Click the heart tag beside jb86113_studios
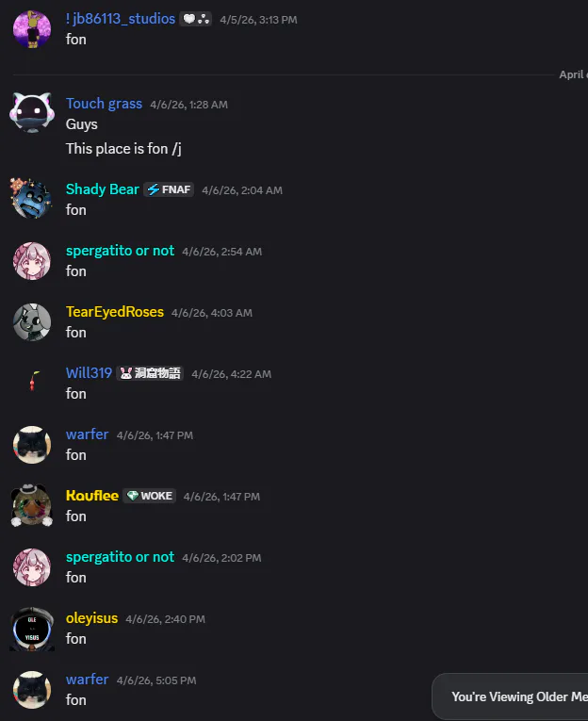The width and height of the screenshot is (588, 721). (x=195, y=19)
